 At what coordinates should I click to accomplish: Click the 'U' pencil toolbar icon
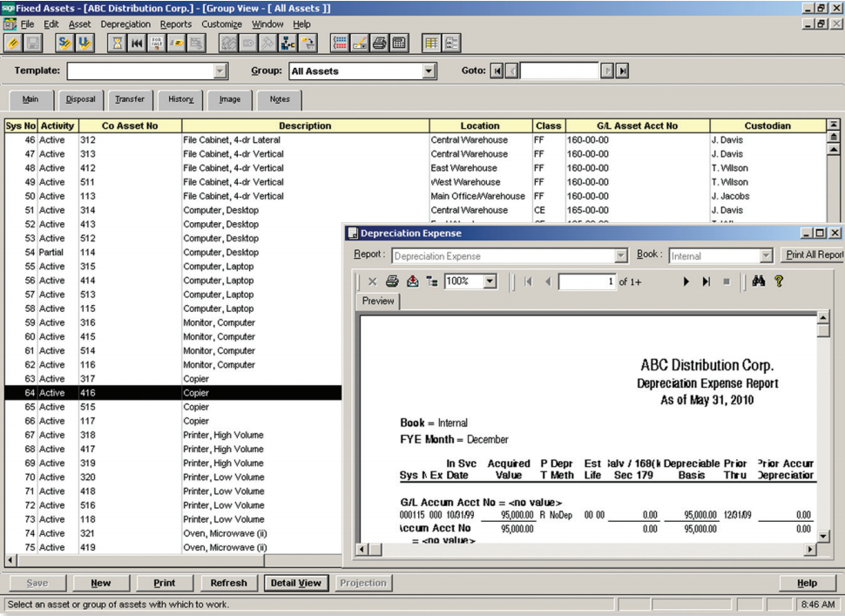coord(84,43)
